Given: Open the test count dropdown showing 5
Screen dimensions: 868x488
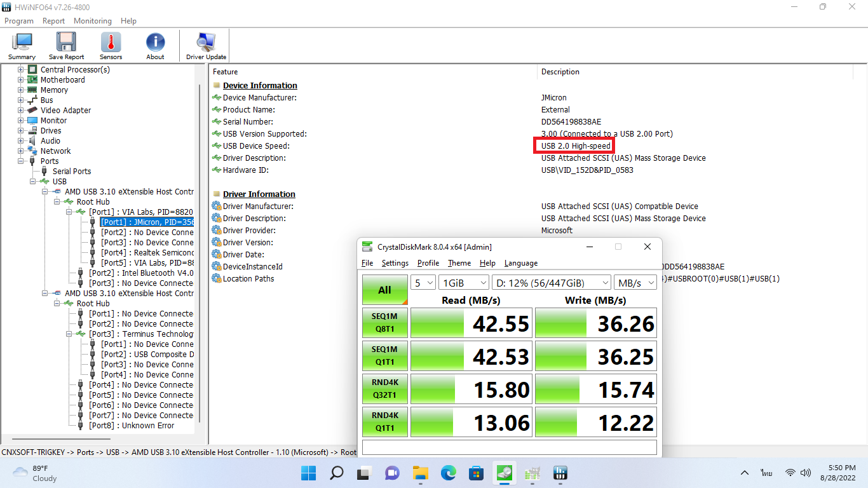Looking at the screenshot, I should (x=423, y=283).
